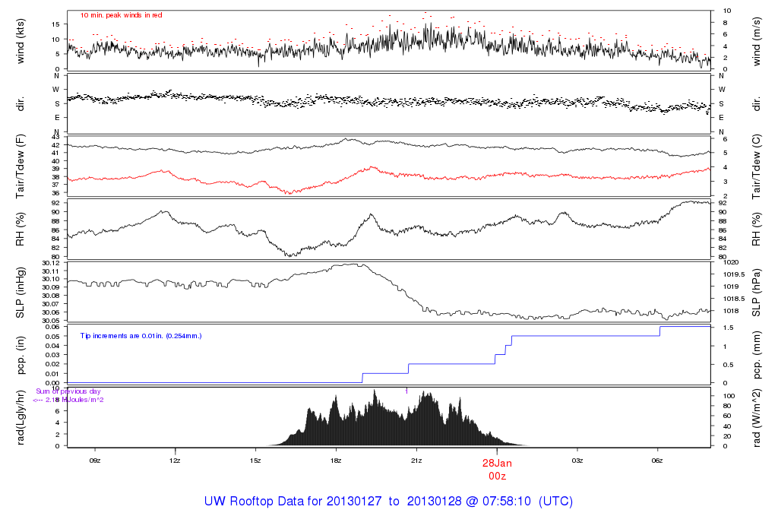This screenshot has width=778, height=532.
Task: Click the '12z' time axis label
Action: pyautogui.click(x=175, y=461)
